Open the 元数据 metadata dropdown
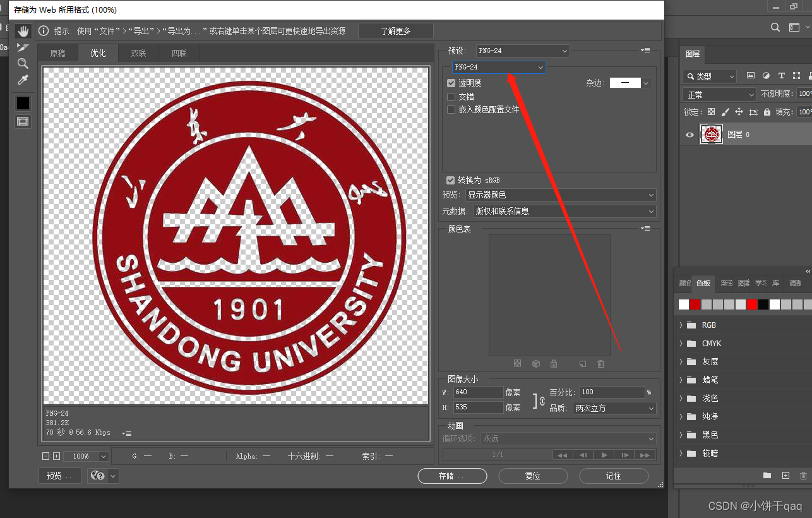This screenshot has height=518, width=812. pos(564,211)
